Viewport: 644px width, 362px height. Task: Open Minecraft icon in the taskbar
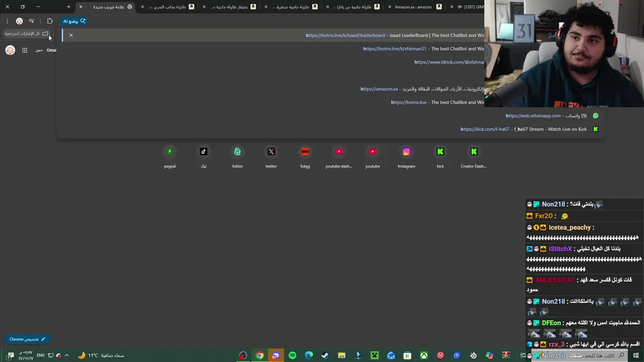(374, 355)
